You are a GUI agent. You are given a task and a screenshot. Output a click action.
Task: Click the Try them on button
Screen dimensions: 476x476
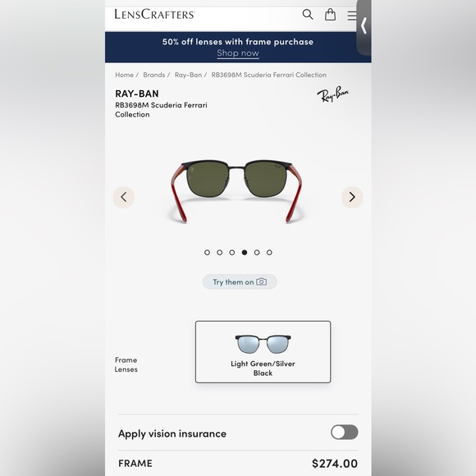tap(240, 281)
